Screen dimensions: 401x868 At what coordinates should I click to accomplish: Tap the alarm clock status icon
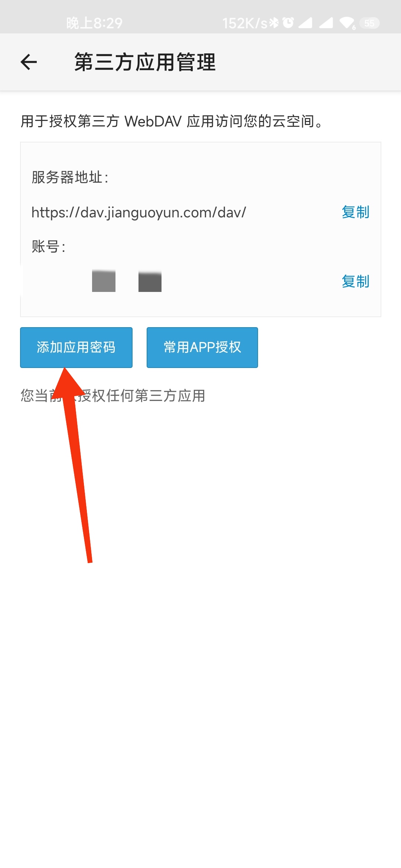(288, 23)
